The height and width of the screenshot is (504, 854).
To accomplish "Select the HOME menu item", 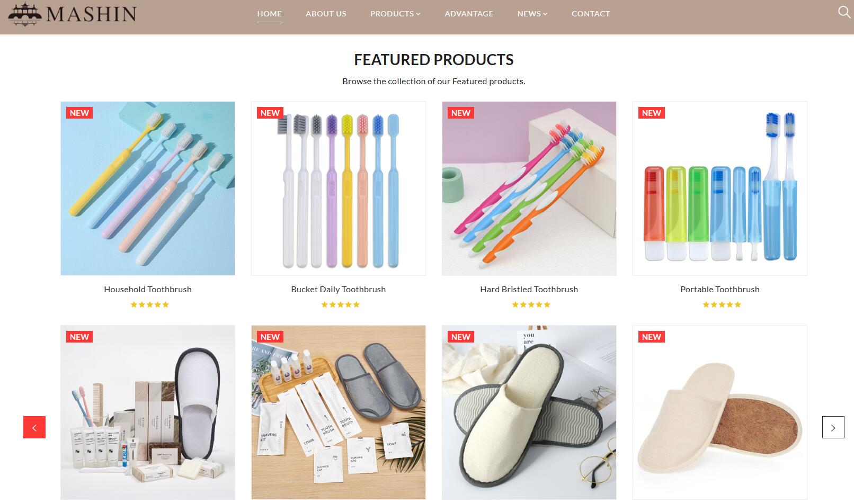I will point(269,14).
